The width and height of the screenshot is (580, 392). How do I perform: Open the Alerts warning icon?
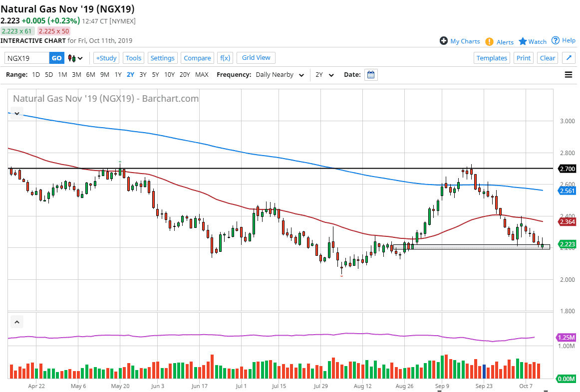tap(489, 42)
